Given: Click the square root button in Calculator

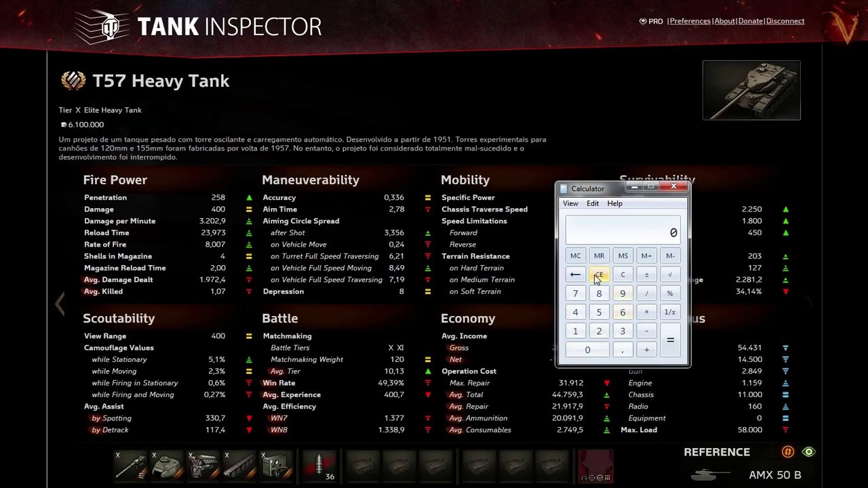Looking at the screenshot, I should (x=670, y=274).
